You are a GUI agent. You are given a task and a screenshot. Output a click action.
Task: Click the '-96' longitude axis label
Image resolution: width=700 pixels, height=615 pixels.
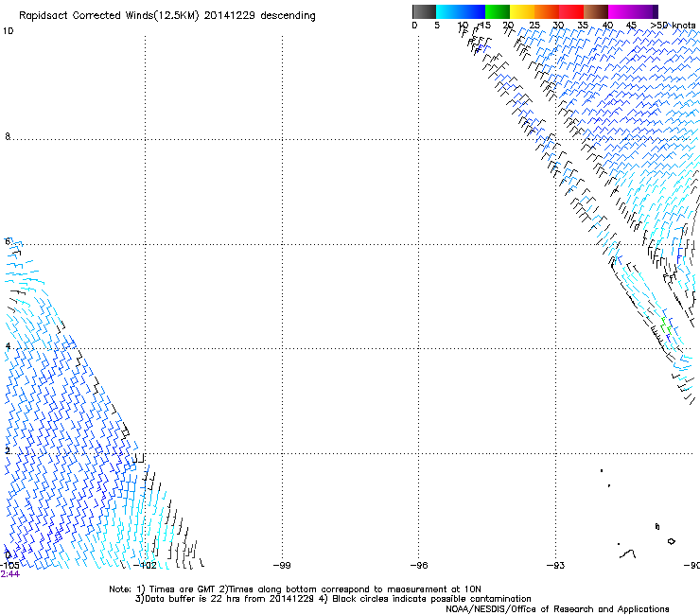(x=419, y=565)
